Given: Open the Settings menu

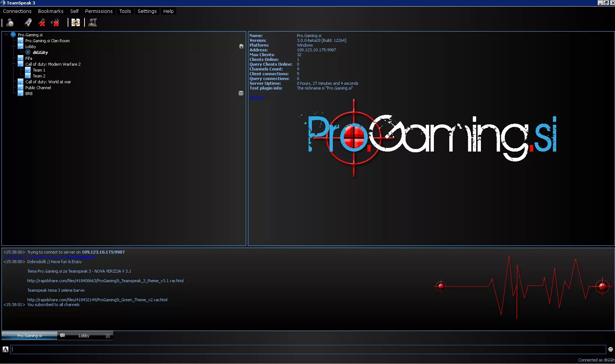Looking at the screenshot, I should (x=147, y=11).
